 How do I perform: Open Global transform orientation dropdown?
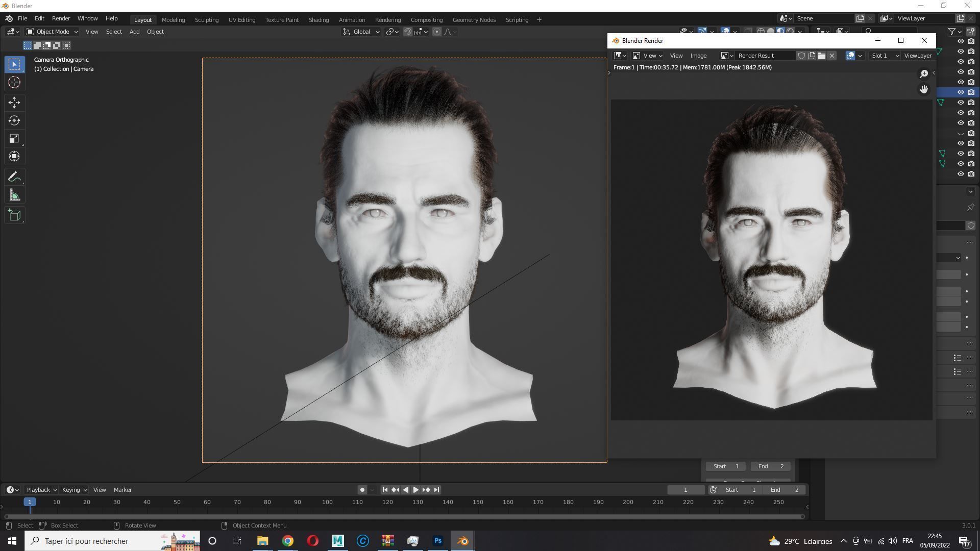pos(361,32)
